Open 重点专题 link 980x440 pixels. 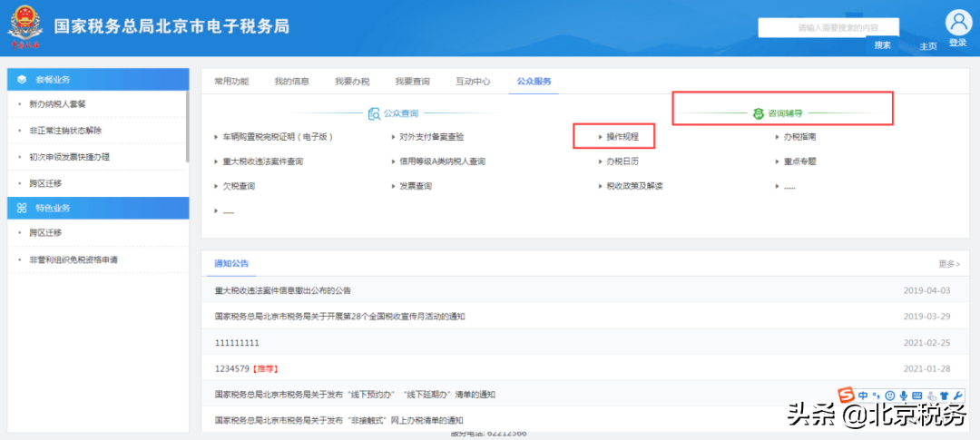point(799,161)
